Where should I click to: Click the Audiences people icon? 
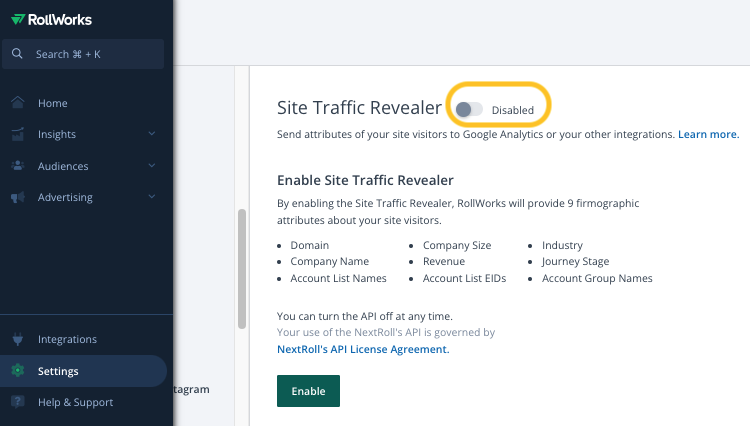coord(18,165)
